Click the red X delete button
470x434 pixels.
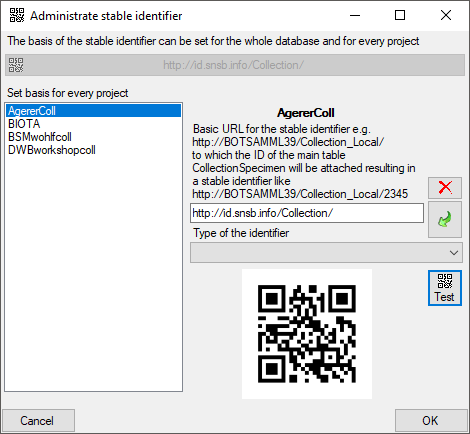(445, 188)
